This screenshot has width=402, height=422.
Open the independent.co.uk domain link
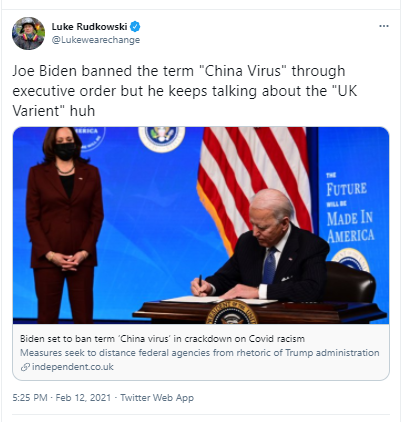point(73,367)
